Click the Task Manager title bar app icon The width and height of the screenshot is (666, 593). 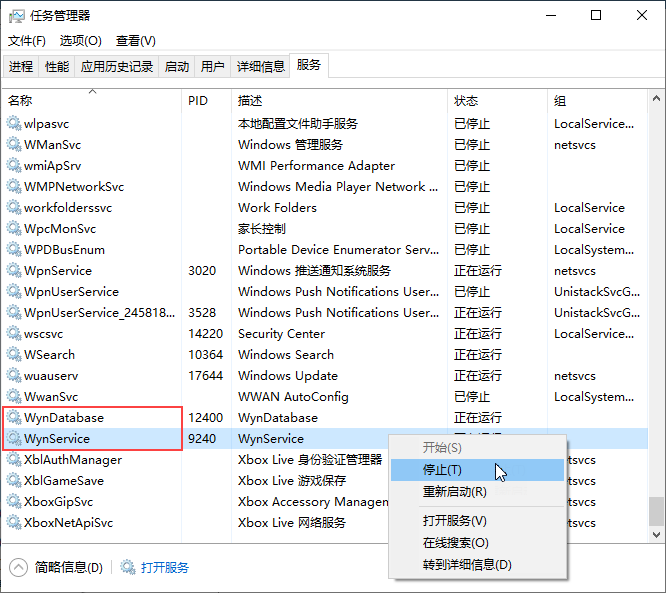point(17,16)
